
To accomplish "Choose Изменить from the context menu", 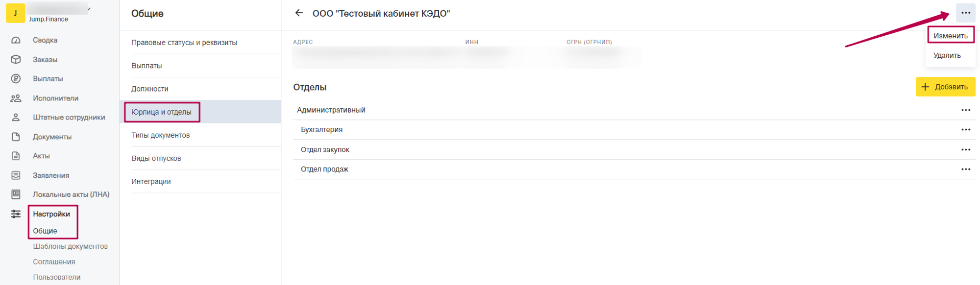I will tap(950, 36).
